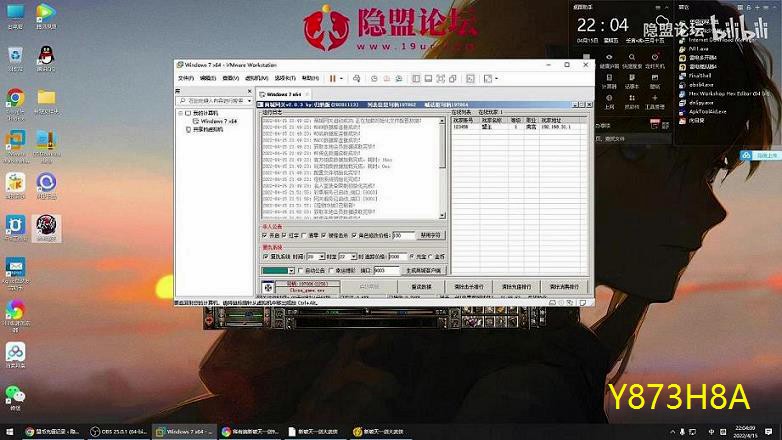The image size is (782, 440).
Task: Click the log panel vertical scrollbar
Action: click(442, 168)
